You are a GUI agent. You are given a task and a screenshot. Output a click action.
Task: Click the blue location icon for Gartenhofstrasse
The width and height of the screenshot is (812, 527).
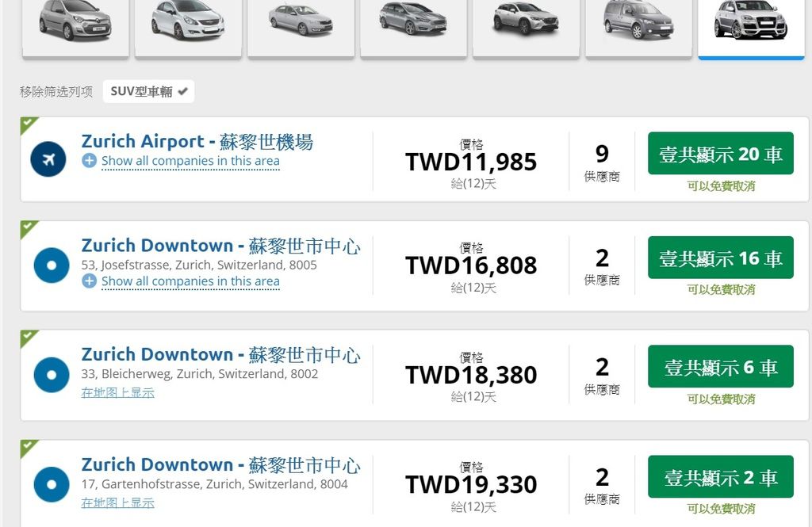coord(52,484)
